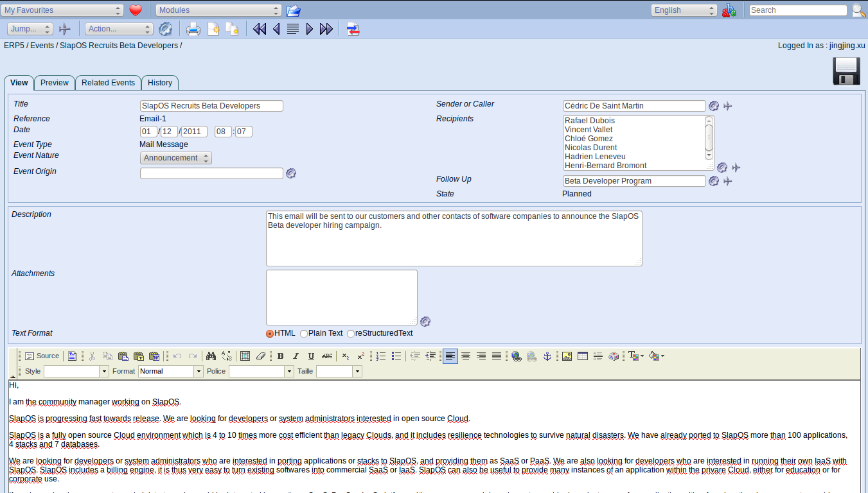Click the anchor icon in editor toolbar
Screen dimensions: 868x493
(547, 356)
